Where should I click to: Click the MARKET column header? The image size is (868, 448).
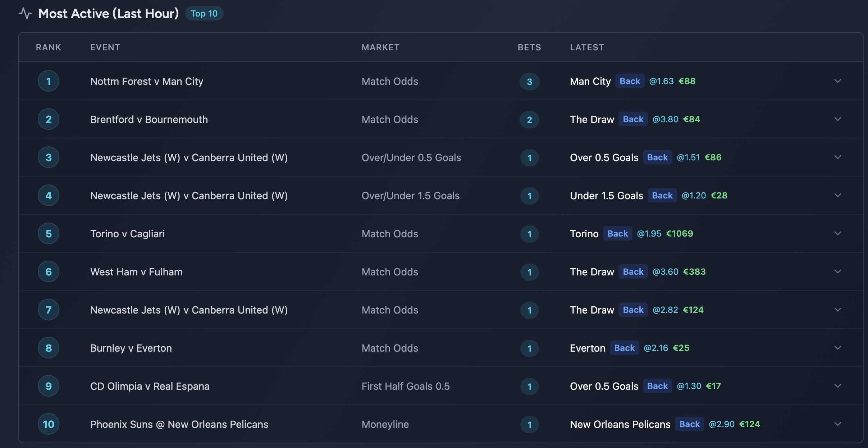coord(380,47)
